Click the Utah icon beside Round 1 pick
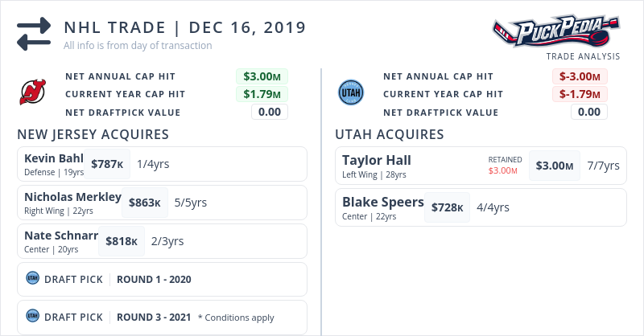 (x=33, y=279)
